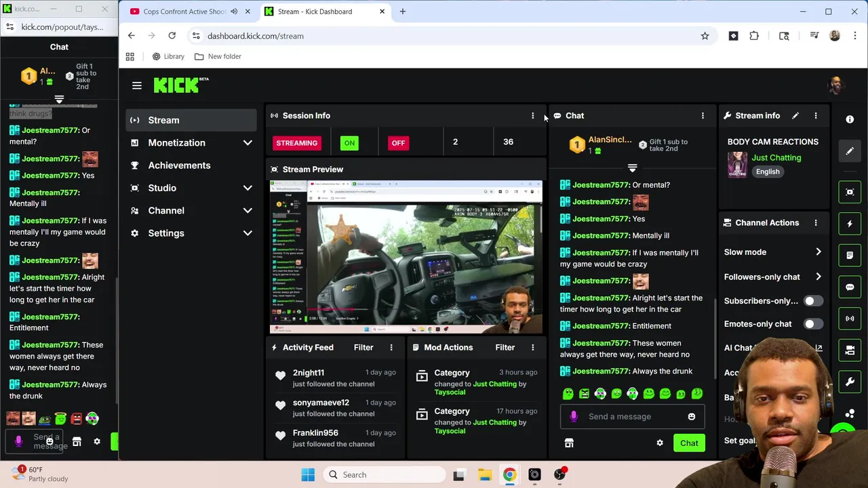Image resolution: width=868 pixels, height=488 pixels.
Task: Open the Library bookmark
Action: 168,56
